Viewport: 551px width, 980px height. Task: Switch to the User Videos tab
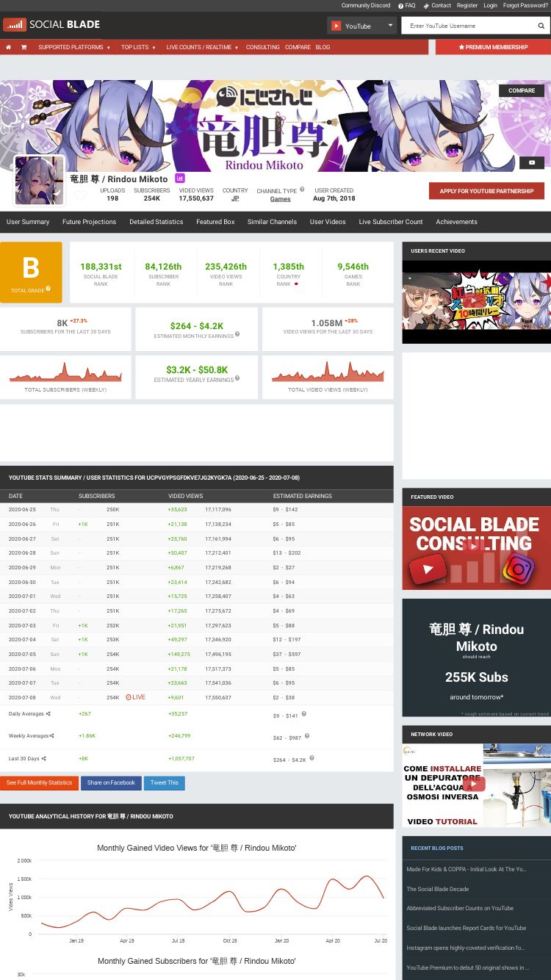pos(328,222)
